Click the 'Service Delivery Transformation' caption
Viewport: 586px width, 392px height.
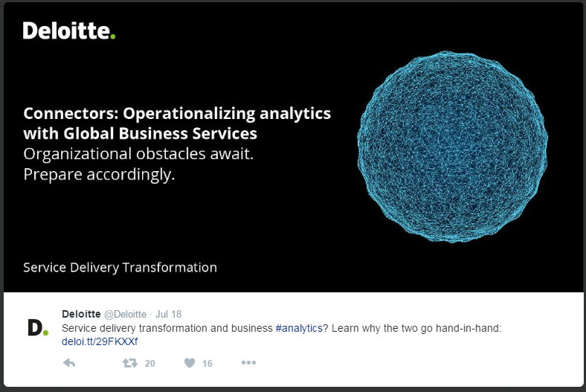120,268
